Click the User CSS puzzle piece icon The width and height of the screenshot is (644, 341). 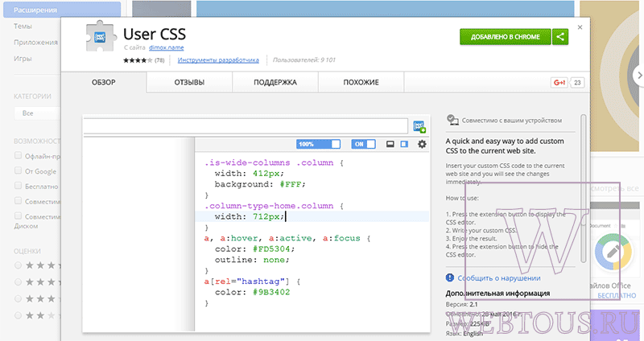click(100, 37)
